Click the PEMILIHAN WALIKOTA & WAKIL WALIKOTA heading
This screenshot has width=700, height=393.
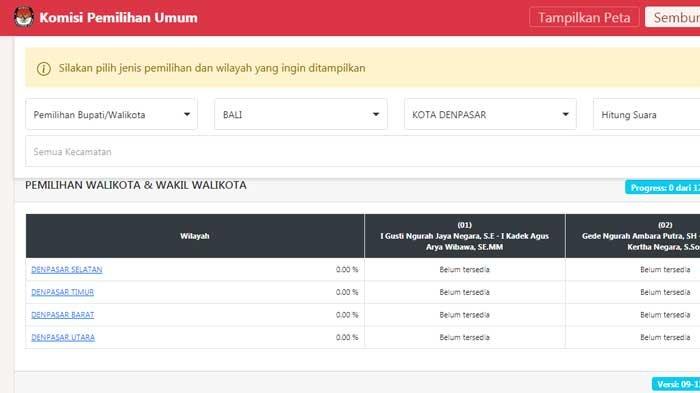136,185
